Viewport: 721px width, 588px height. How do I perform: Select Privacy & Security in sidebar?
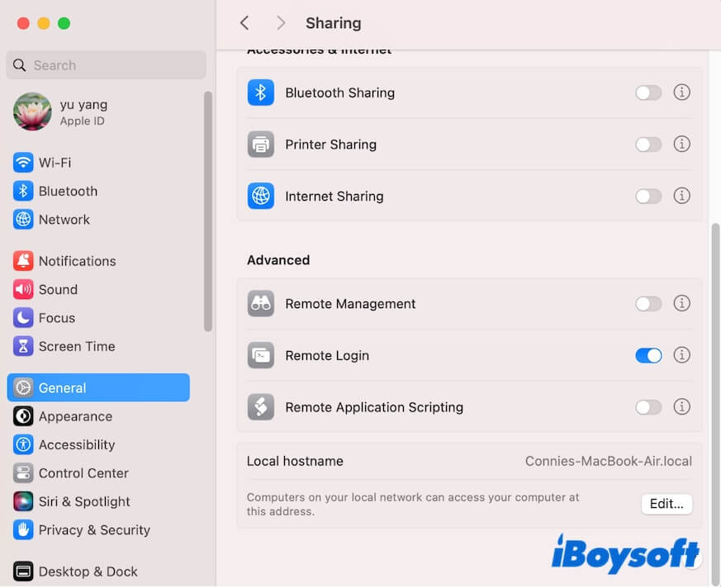(x=93, y=530)
